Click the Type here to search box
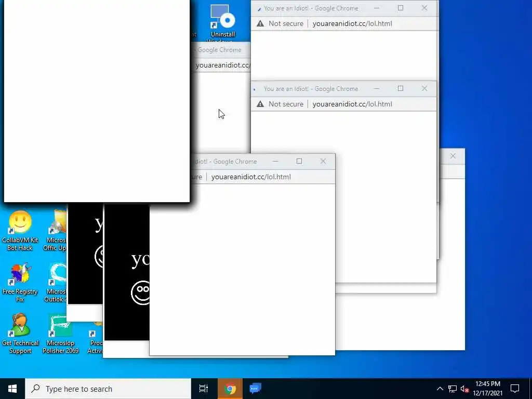The height and width of the screenshot is (399, 532). [108, 389]
